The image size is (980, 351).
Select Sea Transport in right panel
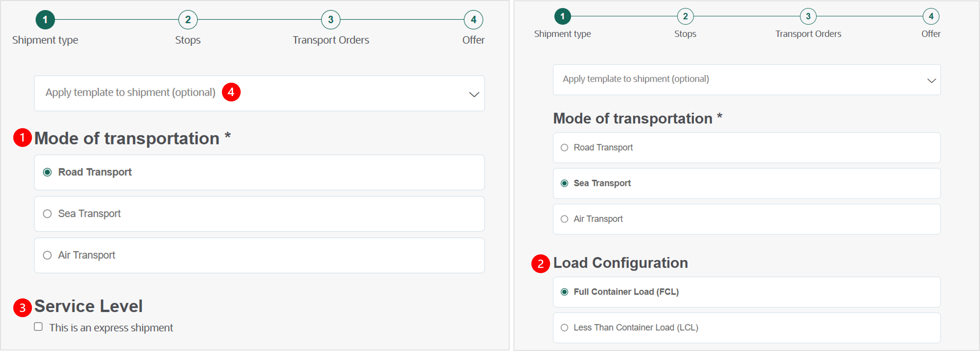click(746, 183)
